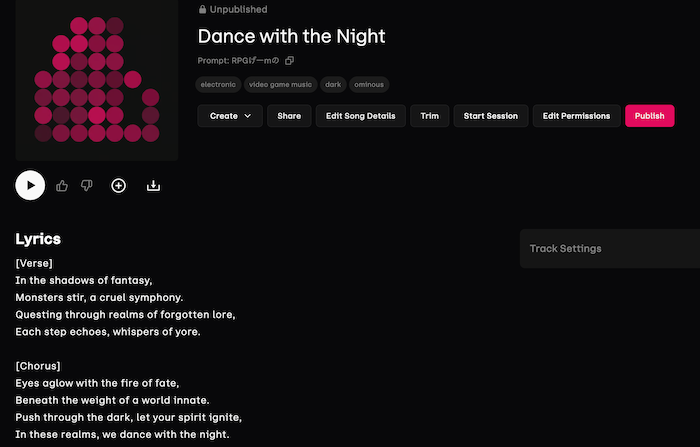The height and width of the screenshot is (447, 700).
Task: Publish the song with the pink button
Action: (x=649, y=116)
